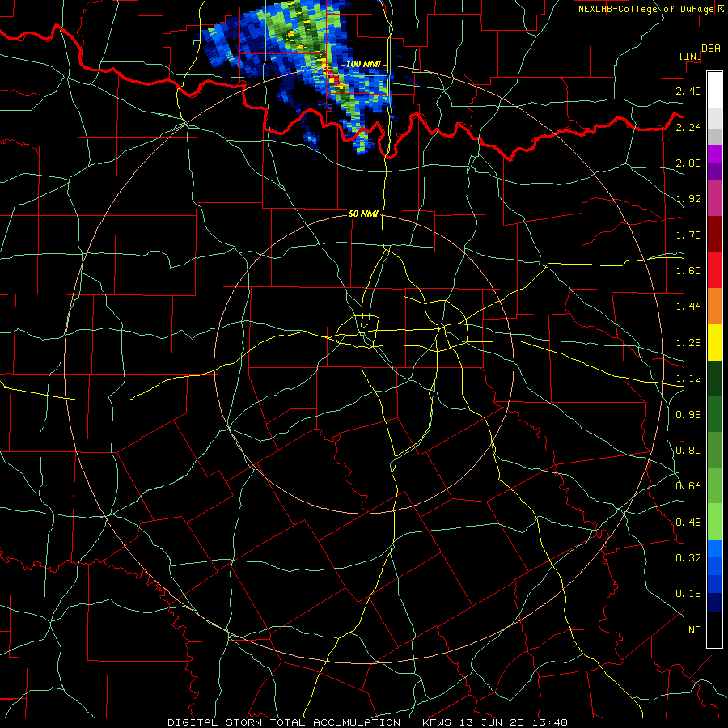Click the 1.28 legend value

[x=688, y=343]
